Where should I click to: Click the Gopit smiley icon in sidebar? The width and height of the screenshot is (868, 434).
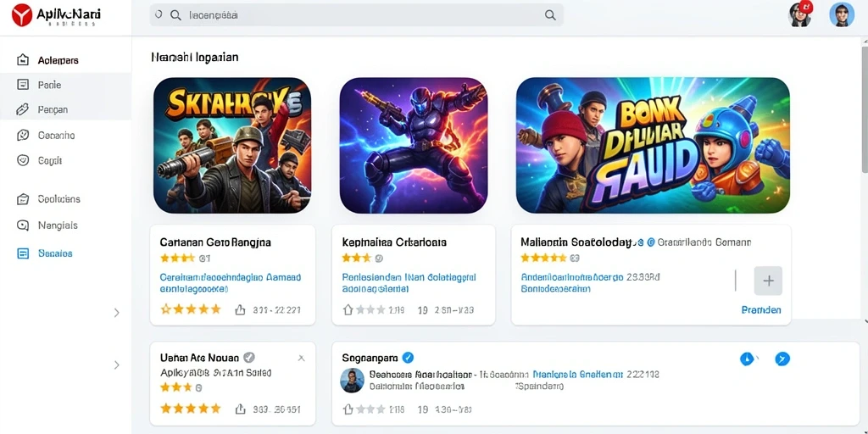[23, 160]
